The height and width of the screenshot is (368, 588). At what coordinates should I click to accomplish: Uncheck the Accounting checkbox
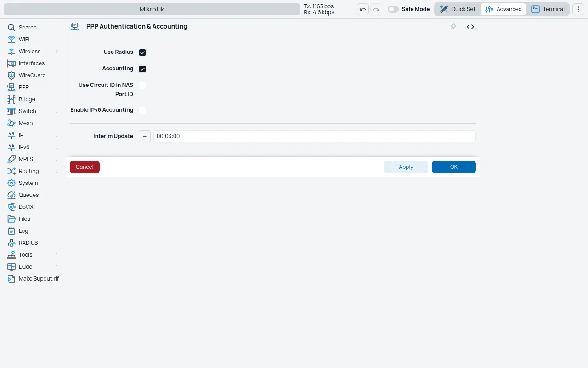[142, 69]
